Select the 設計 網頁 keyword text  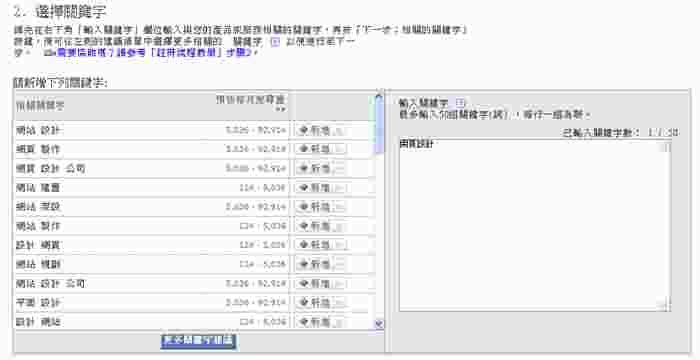39,245
